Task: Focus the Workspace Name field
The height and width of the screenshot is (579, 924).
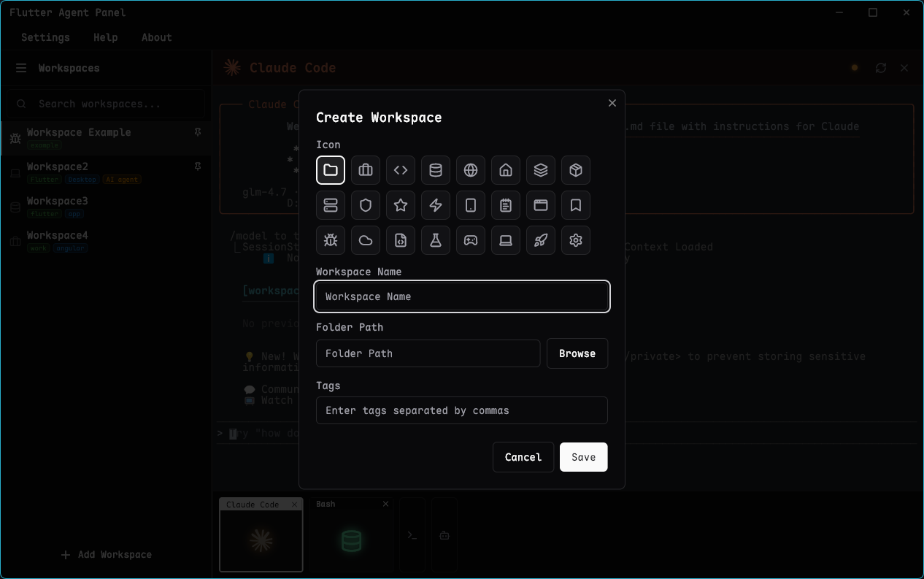Action: click(462, 296)
